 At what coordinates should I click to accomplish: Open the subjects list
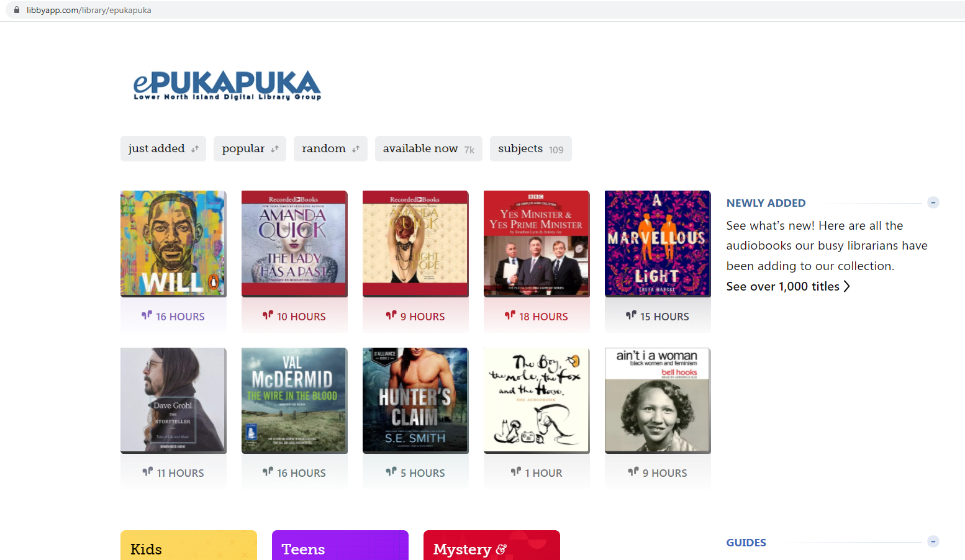pyautogui.click(x=530, y=149)
